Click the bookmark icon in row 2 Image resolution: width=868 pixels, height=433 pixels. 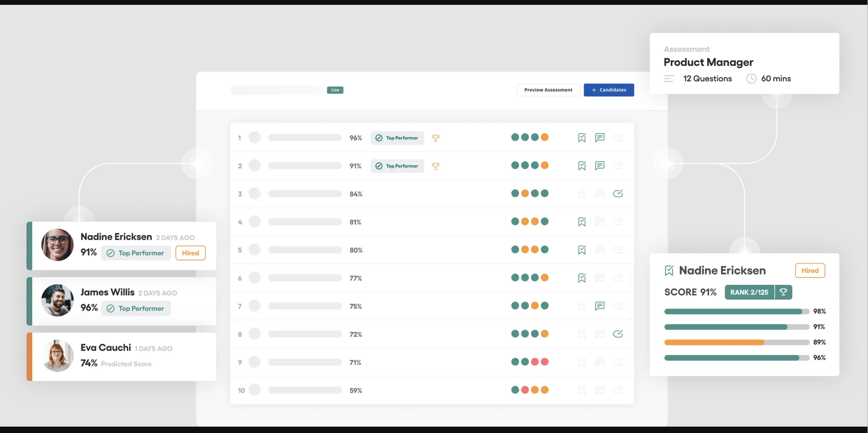(582, 165)
